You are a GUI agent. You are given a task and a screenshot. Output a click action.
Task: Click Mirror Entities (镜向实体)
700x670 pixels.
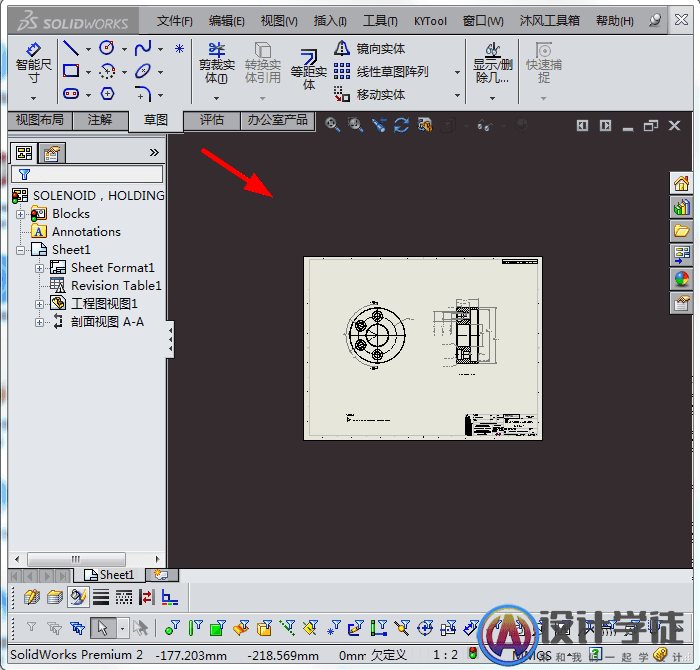click(x=370, y=48)
